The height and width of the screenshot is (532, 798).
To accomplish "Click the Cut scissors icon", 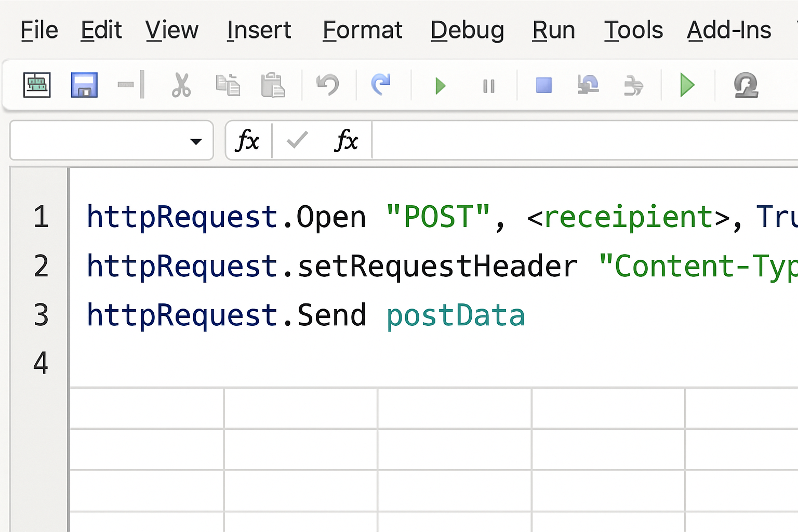I will pyautogui.click(x=181, y=85).
